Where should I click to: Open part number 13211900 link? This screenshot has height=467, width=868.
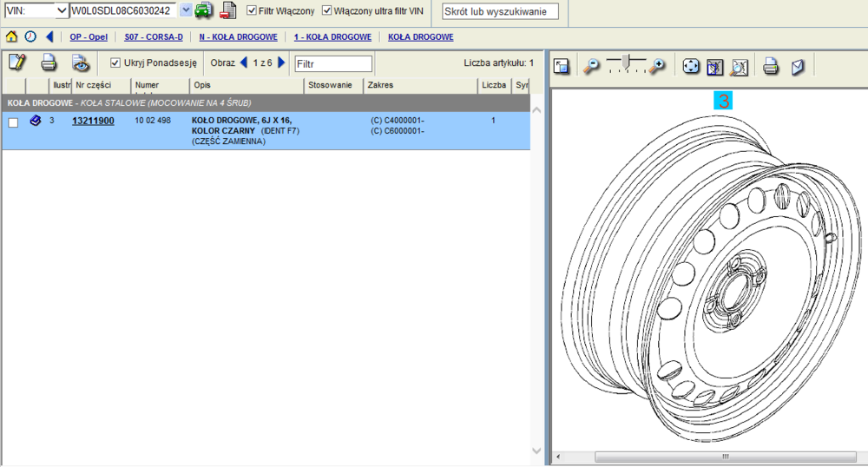click(93, 121)
